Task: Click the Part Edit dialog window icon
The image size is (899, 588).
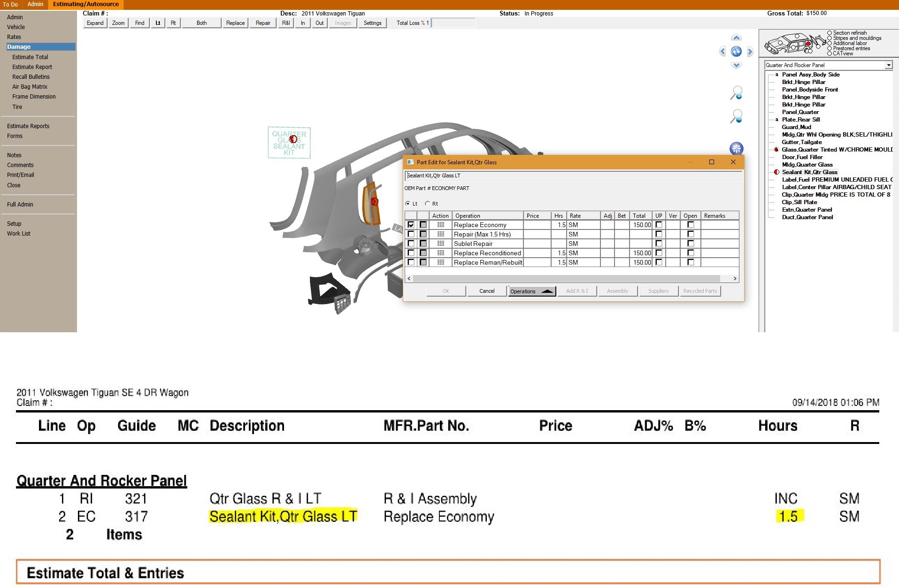Action: pos(410,162)
